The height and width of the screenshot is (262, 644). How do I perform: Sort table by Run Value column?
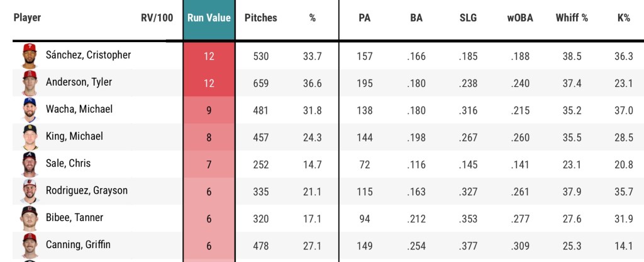209,18
